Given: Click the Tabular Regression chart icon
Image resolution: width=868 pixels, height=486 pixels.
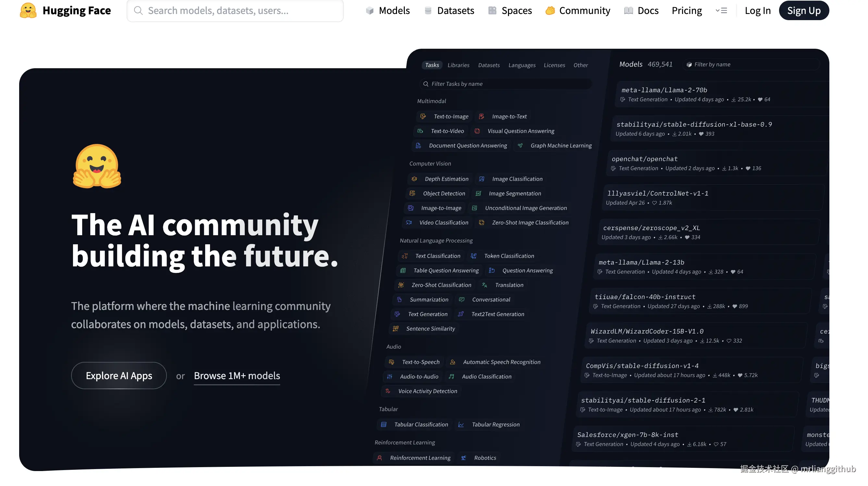Looking at the screenshot, I should click(461, 425).
